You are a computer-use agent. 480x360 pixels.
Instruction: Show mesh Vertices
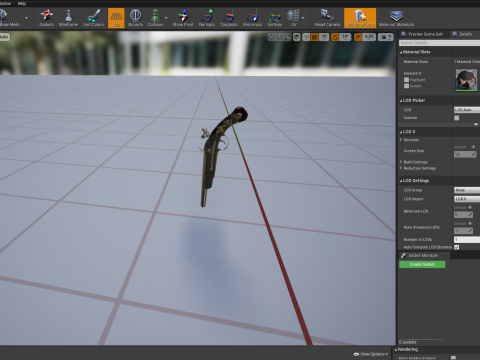[275, 18]
